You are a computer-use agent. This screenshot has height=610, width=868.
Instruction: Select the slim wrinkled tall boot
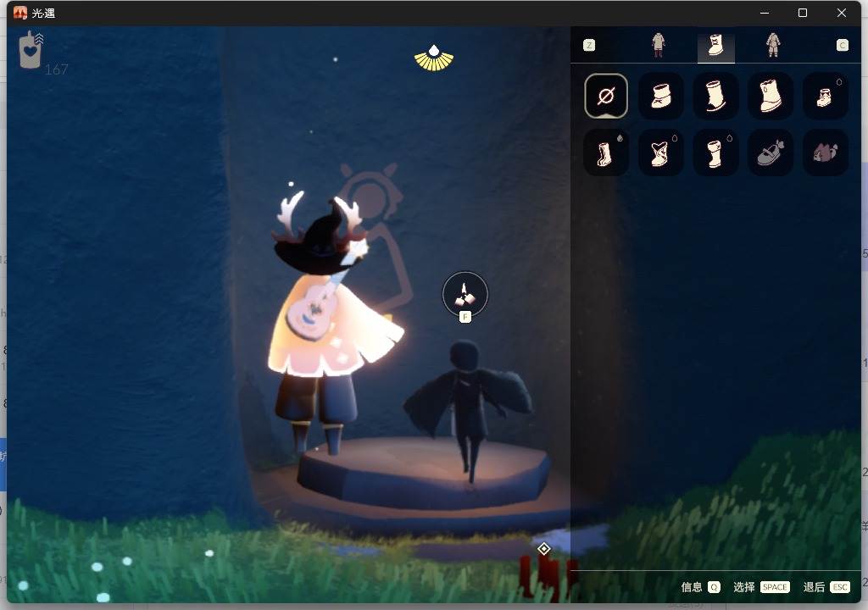click(x=605, y=152)
